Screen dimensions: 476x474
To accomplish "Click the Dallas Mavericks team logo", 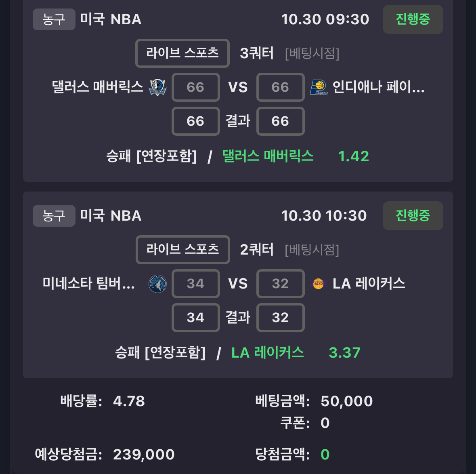I will (x=157, y=87).
